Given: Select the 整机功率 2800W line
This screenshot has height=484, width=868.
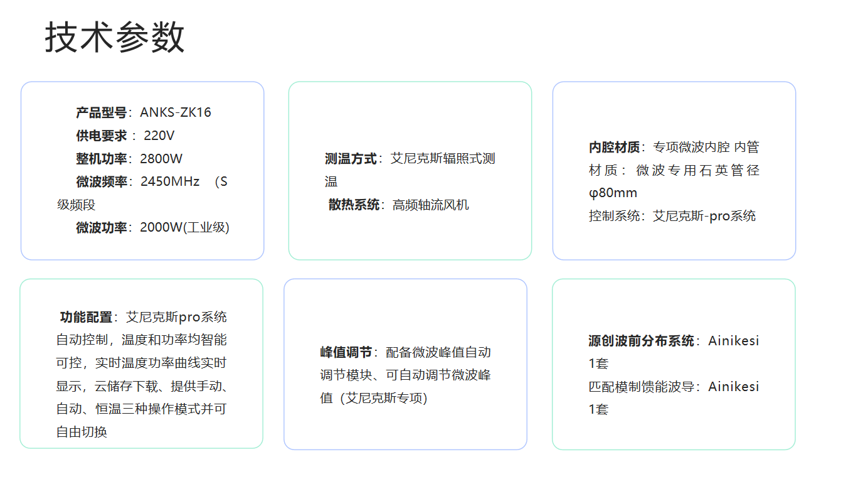Looking at the screenshot, I should pos(129,159).
